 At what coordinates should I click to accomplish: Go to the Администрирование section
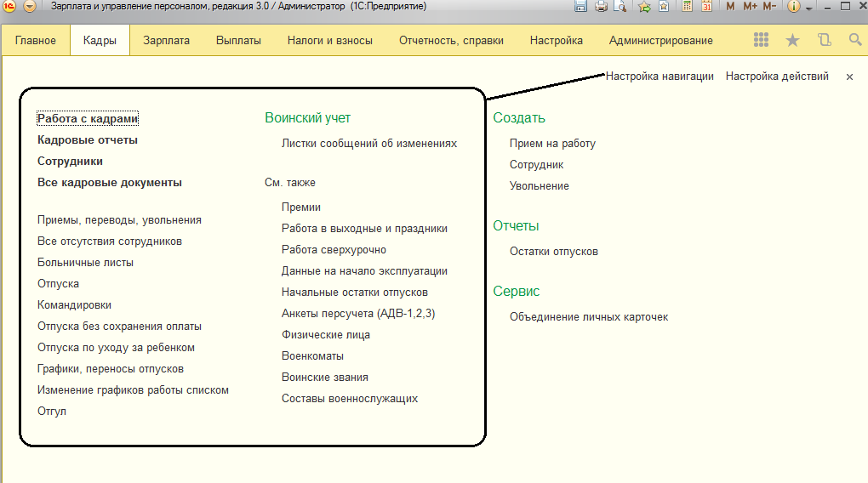tap(660, 40)
